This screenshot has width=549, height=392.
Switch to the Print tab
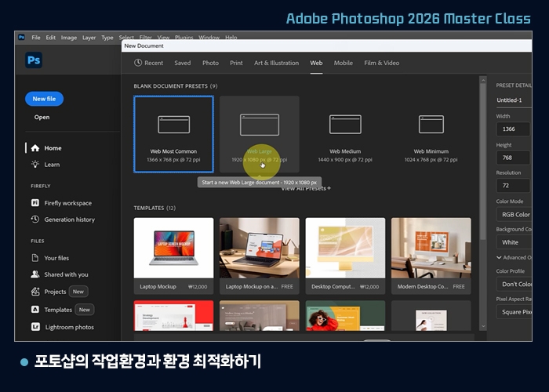236,63
